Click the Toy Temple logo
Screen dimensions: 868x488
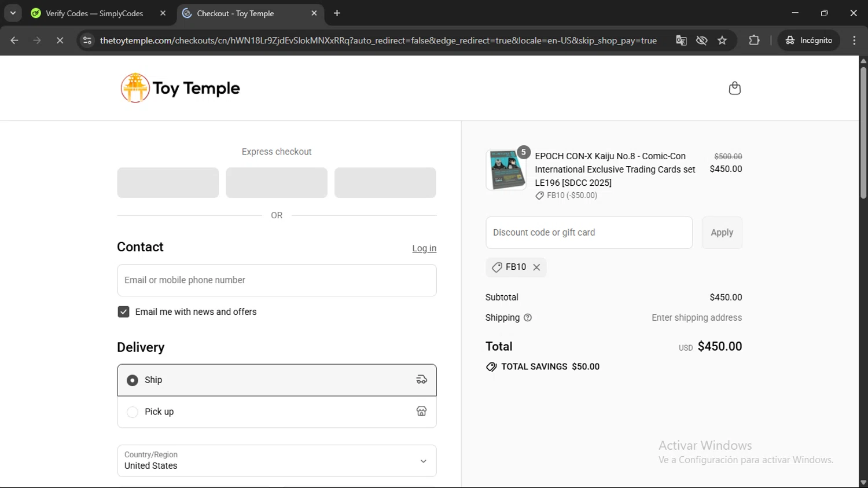(180, 88)
